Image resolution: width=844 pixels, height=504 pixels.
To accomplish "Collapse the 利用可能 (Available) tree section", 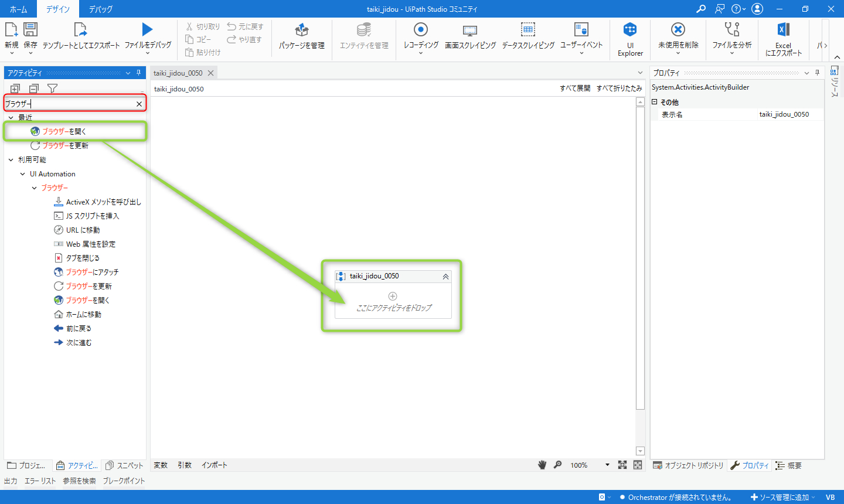I will 11,160.
